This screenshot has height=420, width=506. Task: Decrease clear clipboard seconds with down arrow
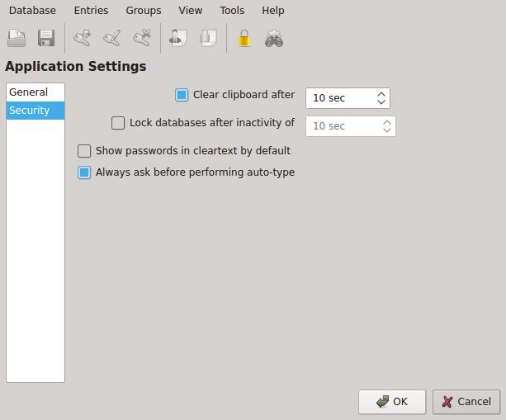[x=381, y=102]
